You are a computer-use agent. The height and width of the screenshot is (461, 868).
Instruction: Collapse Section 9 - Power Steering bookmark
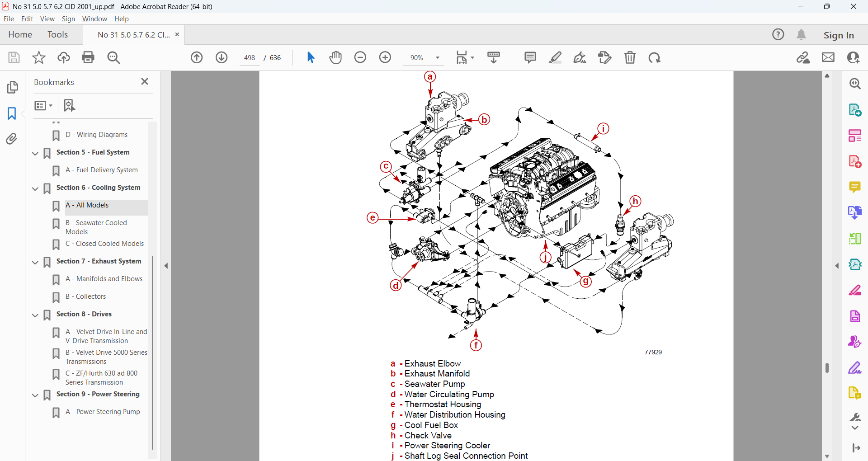tap(35, 395)
